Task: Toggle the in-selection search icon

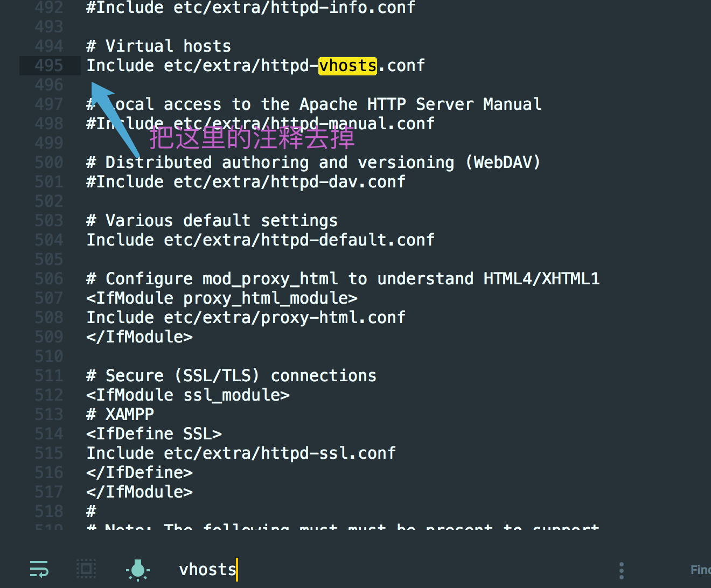Action: point(86,569)
